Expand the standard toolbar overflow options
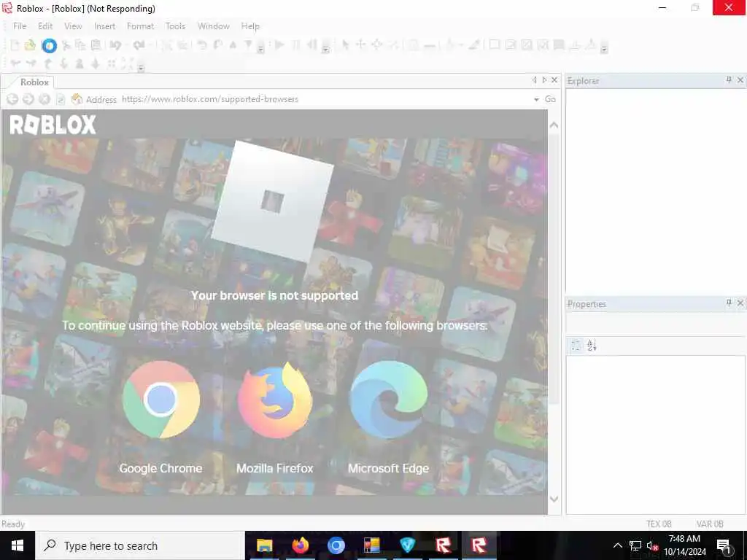 (x=260, y=48)
